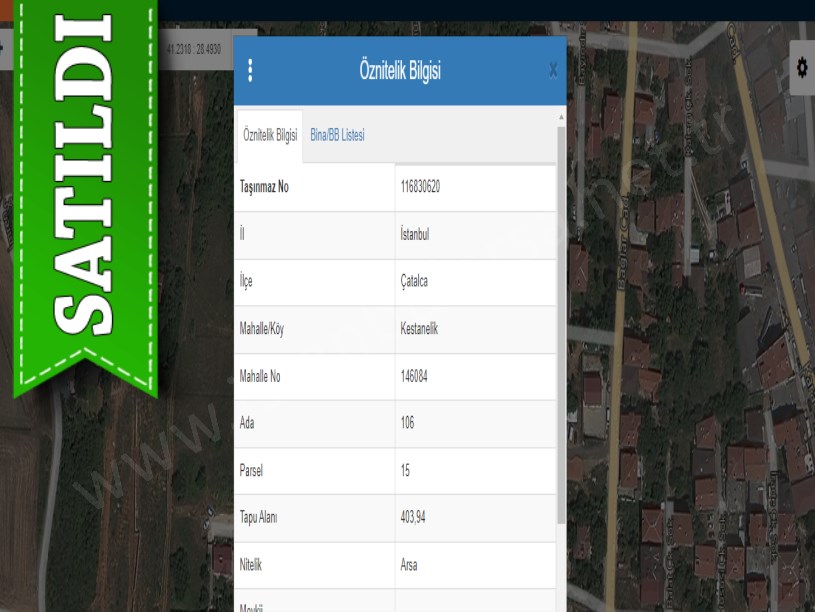Select the İstanbul value cell
The image size is (815, 612).
click(414, 234)
